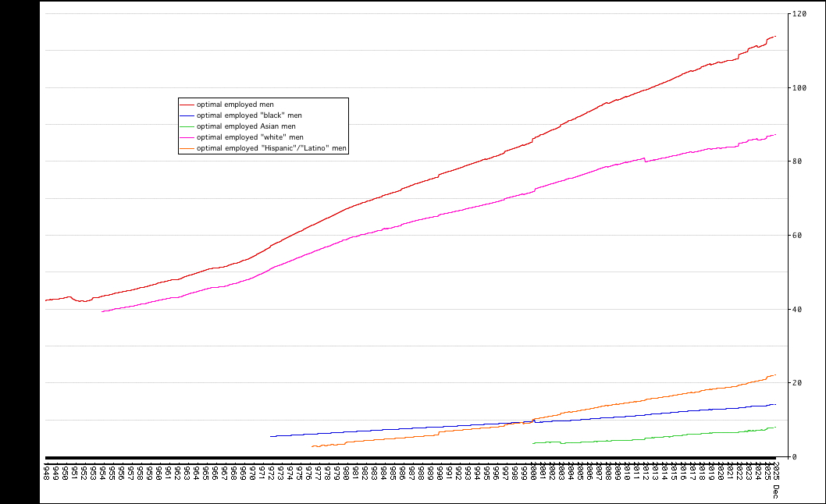Click the 'Dec' label on x-axis
Viewport: 826px width, 504px height.
click(x=776, y=491)
